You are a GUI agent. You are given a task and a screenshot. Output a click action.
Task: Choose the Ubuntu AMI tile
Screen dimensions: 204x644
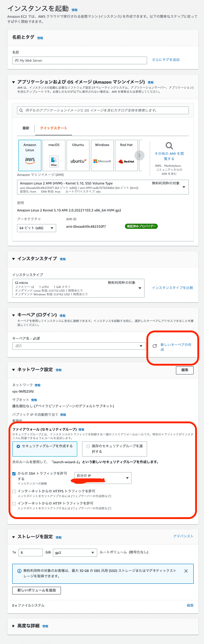78,155
